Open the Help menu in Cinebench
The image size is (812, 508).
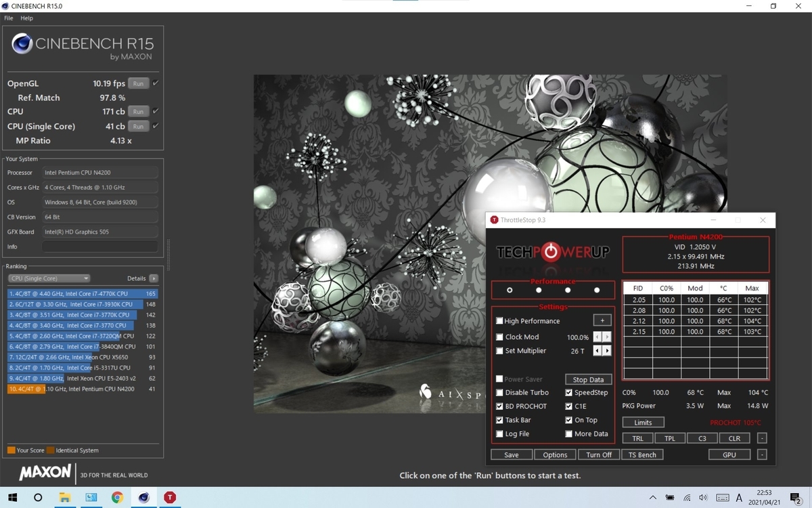tap(26, 18)
